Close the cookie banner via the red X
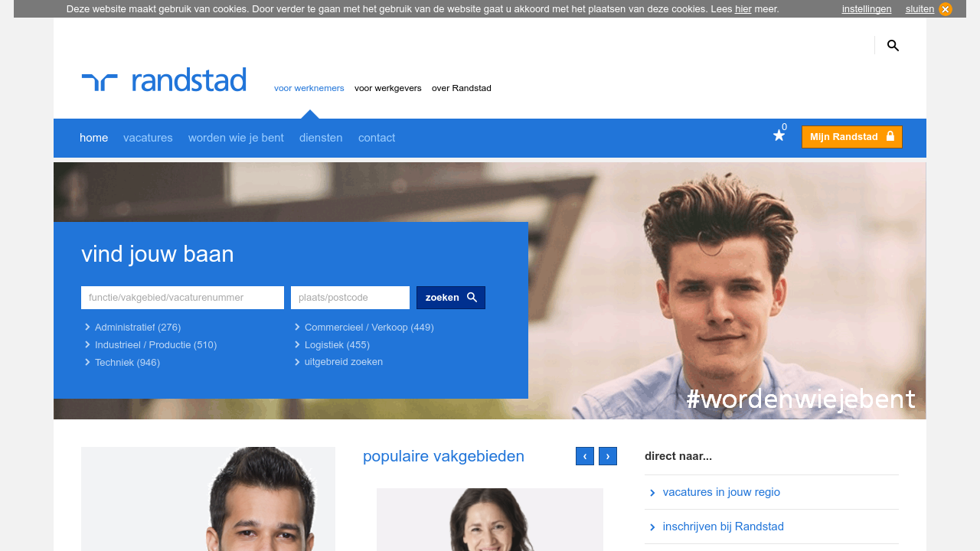The height and width of the screenshot is (551, 980). [945, 8]
